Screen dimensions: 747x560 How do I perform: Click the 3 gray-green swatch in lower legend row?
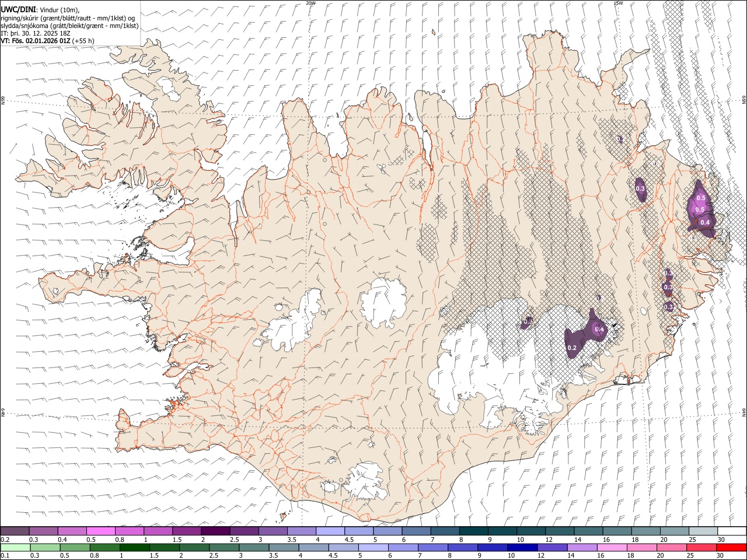pyautogui.click(x=254, y=547)
